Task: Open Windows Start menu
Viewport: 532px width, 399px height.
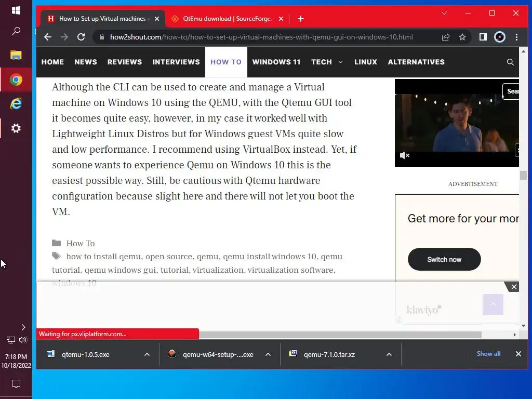Action: click(x=16, y=10)
